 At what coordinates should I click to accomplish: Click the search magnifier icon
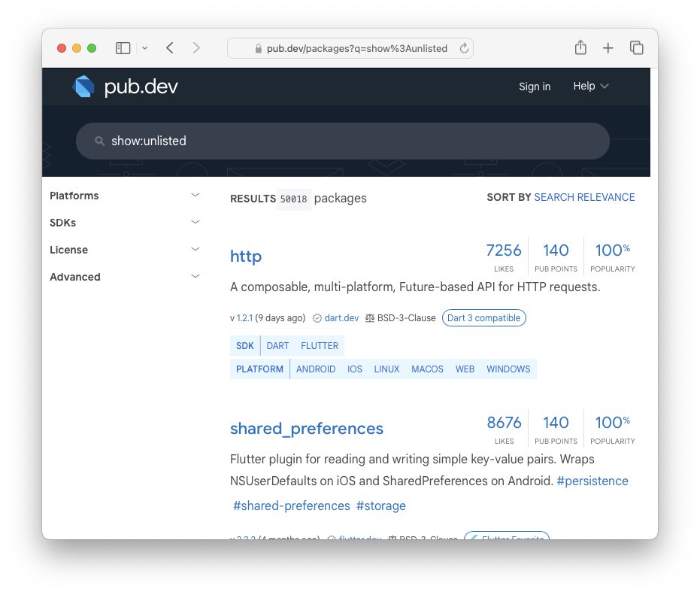99,141
